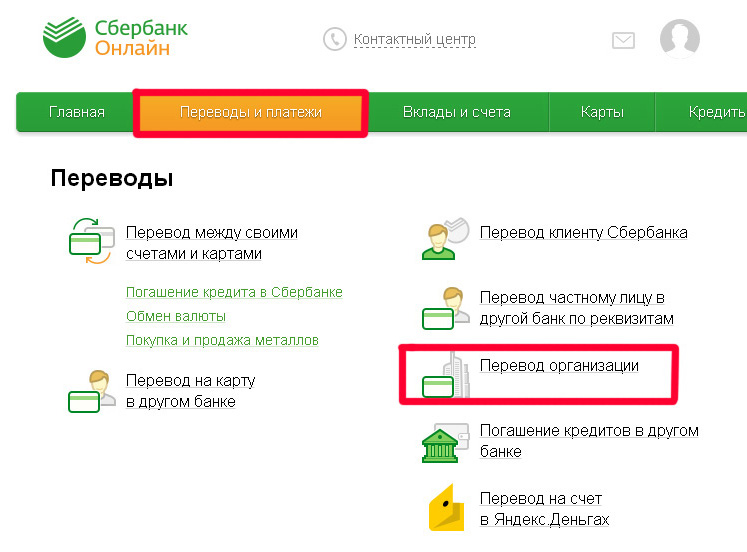
Task: Click the Перевод клиенту Сбербанка person icon
Action: 446,238
